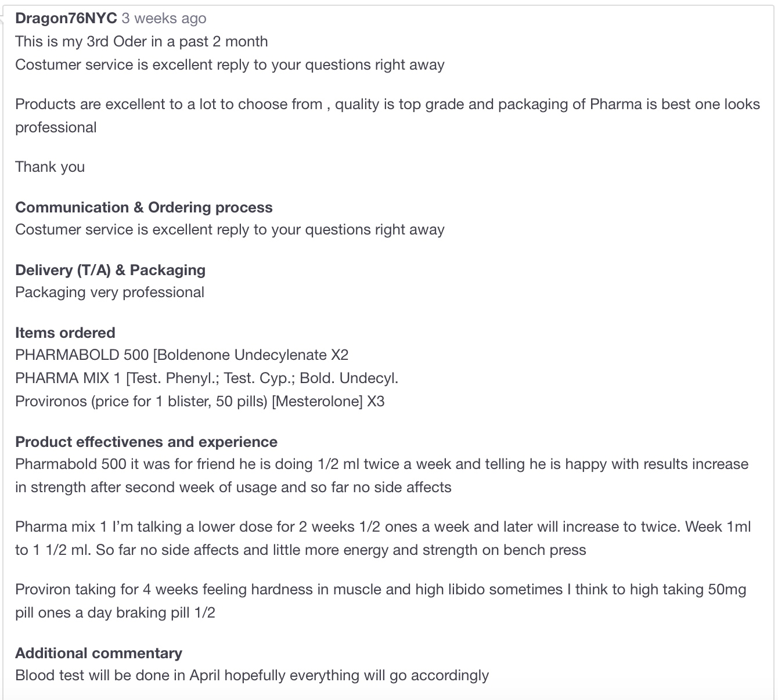Click the paragraph starting "Proviron taking for 4 weeks"
This screenshot has height=700, width=778.
coord(380,601)
